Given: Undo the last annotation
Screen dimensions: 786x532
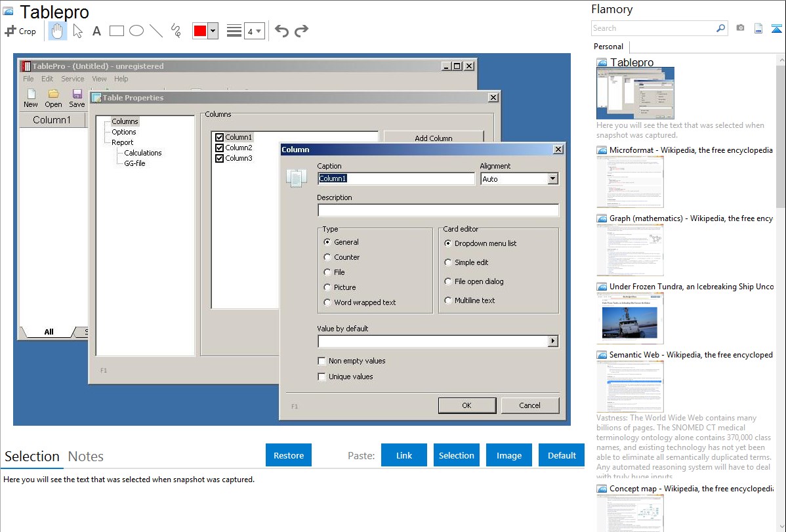Looking at the screenshot, I should pyautogui.click(x=281, y=31).
